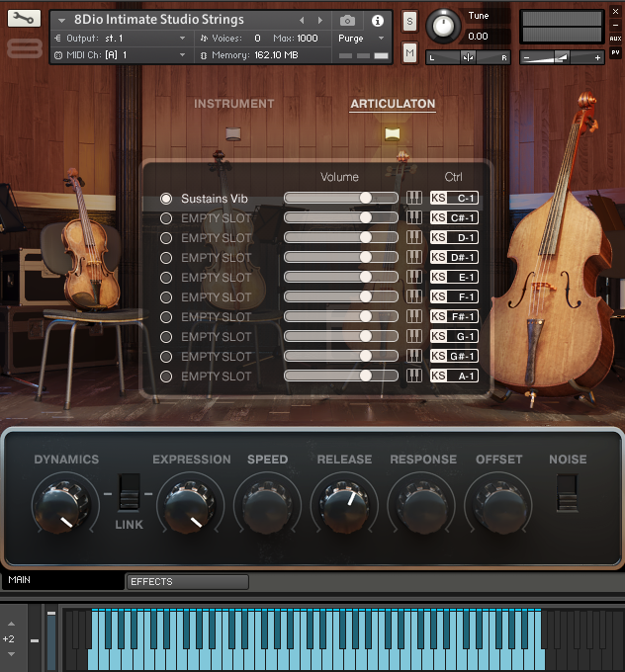Switch to the EFFECTS tab

187,582
